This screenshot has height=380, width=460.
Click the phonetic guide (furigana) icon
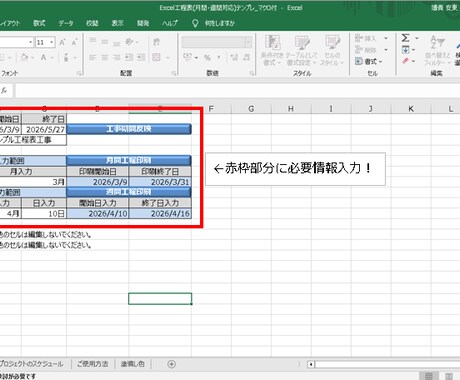point(66,58)
